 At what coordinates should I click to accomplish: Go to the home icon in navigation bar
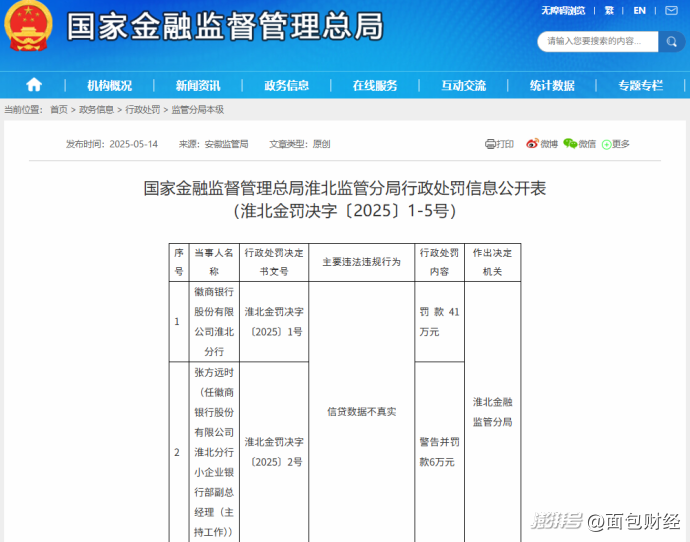(34, 84)
